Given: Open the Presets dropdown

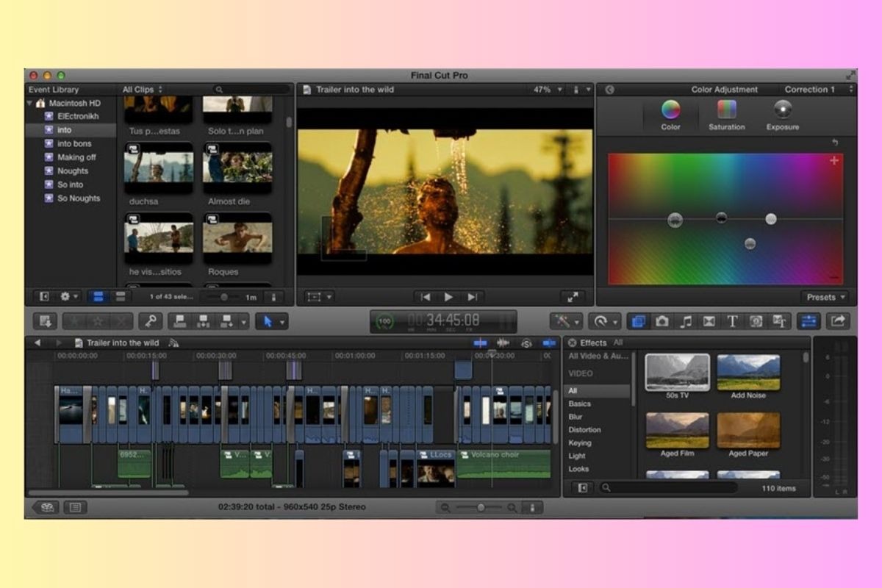Looking at the screenshot, I should (825, 297).
